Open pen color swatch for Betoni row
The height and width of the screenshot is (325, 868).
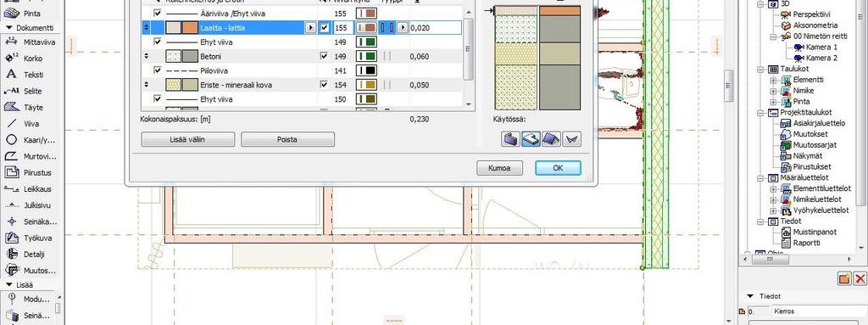click(366, 56)
